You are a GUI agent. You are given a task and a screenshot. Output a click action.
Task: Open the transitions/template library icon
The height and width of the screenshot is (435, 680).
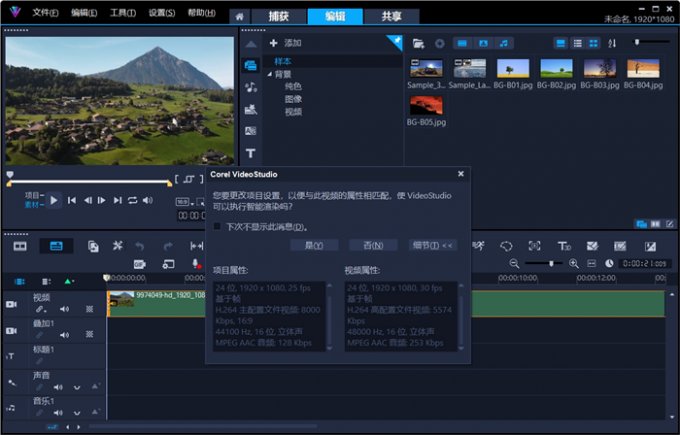point(251,109)
